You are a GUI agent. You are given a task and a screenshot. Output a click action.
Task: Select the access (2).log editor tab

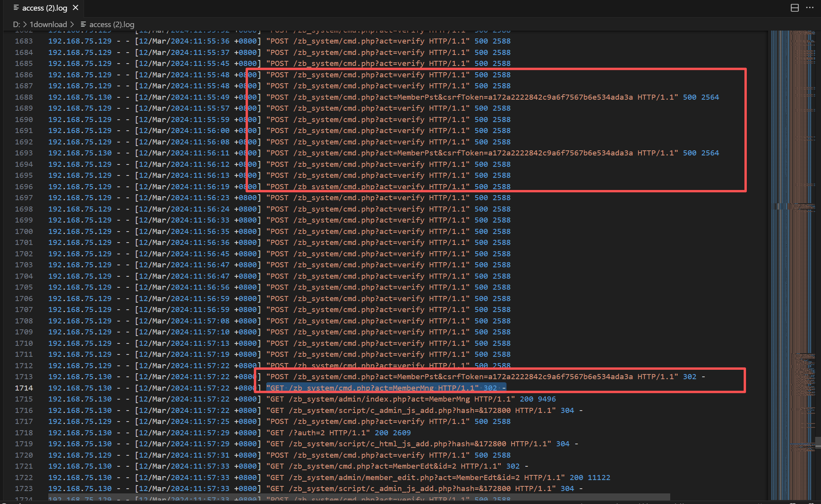pos(44,8)
